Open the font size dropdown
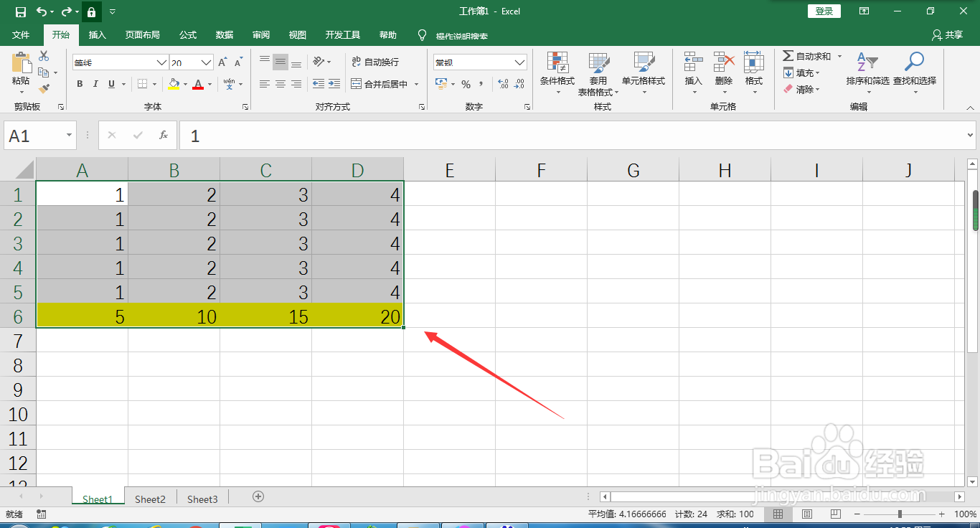This screenshot has width=980, height=528. click(x=207, y=62)
